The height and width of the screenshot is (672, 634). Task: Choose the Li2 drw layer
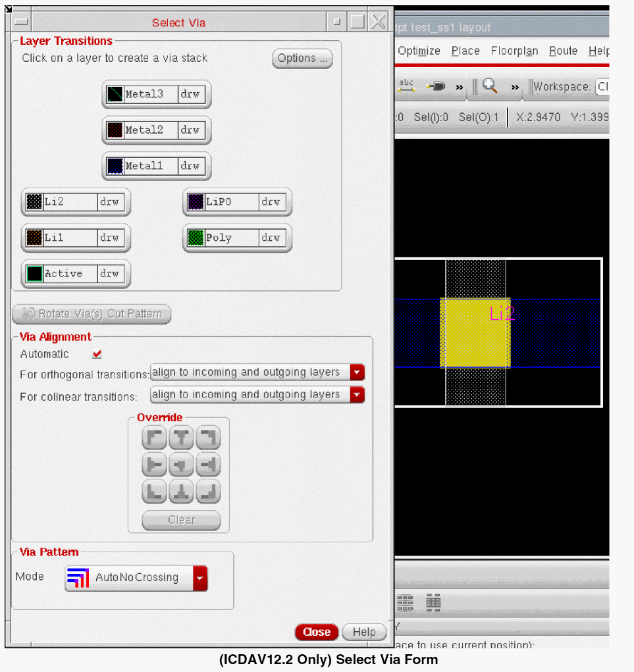(x=76, y=202)
